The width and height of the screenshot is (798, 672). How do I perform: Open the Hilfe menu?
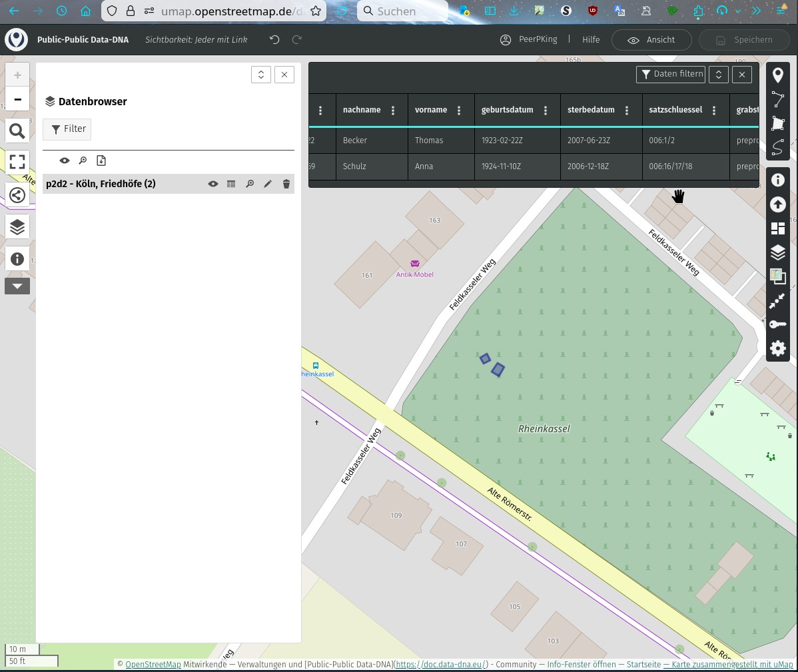(x=591, y=39)
